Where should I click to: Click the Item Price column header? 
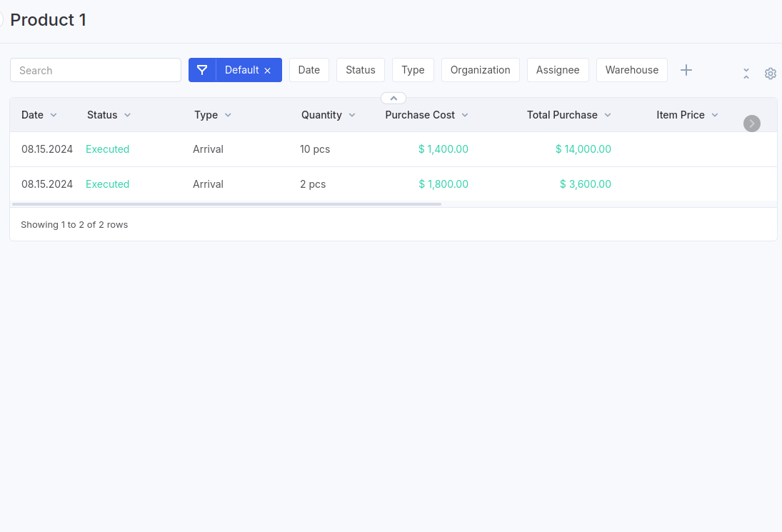pyautogui.click(x=681, y=115)
